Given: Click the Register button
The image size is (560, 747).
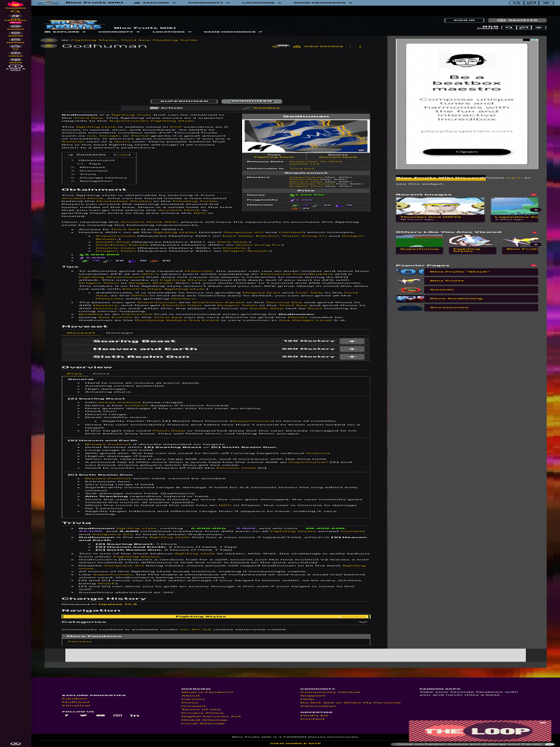Looking at the screenshot, I should click(517, 20).
